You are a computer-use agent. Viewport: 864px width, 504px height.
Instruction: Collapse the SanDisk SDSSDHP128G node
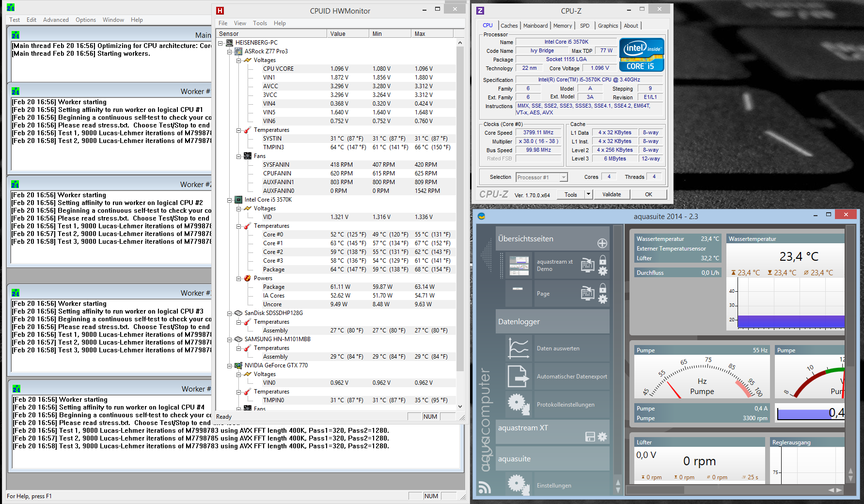point(230,313)
